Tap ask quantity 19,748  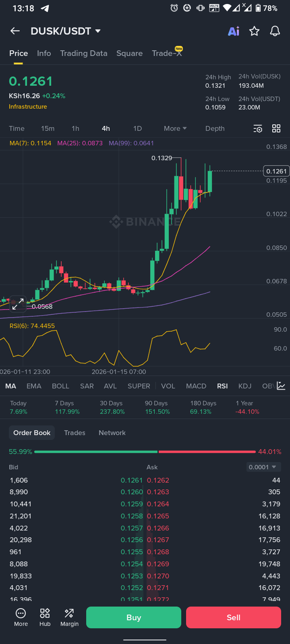(269, 564)
